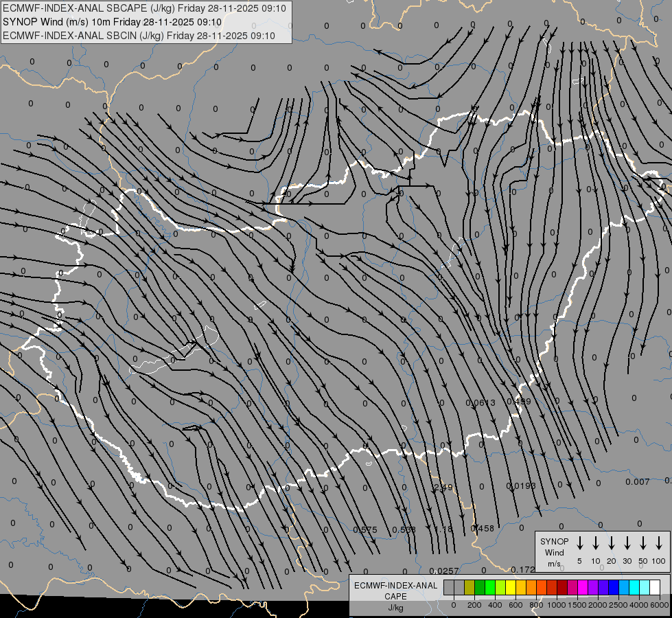
Task: Click the 1000 tick label on CAPE scale
Action: coord(557,605)
